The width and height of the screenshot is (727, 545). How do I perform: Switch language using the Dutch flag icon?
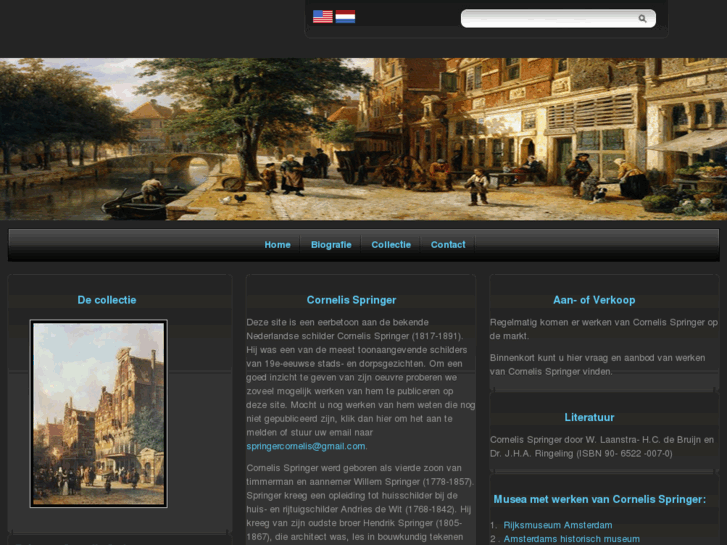point(345,17)
